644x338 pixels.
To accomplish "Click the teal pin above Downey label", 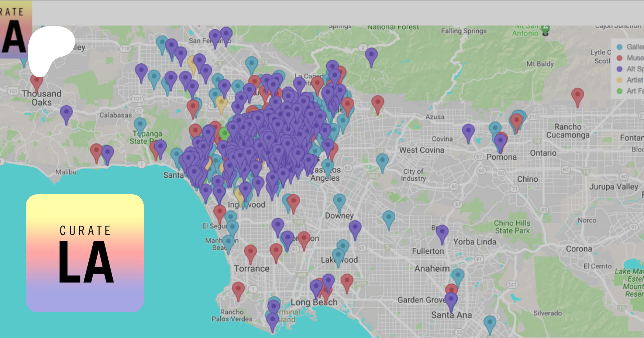I will tap(339, 201).
